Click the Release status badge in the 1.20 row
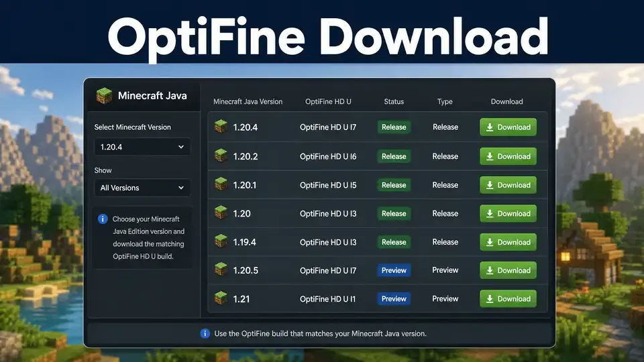The image size is (644, 362). [394, 213]
